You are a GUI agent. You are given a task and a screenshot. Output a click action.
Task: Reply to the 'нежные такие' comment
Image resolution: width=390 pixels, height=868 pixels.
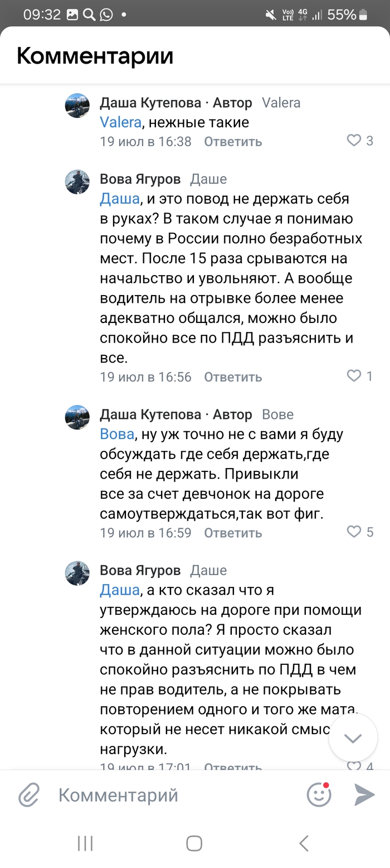pos(233,142)
